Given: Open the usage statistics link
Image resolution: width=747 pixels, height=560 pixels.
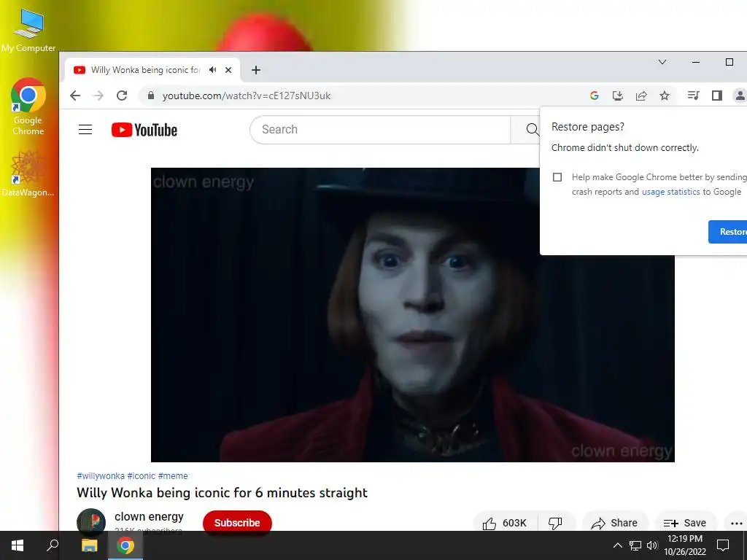Looking at the screenshot, I should 671,192.
